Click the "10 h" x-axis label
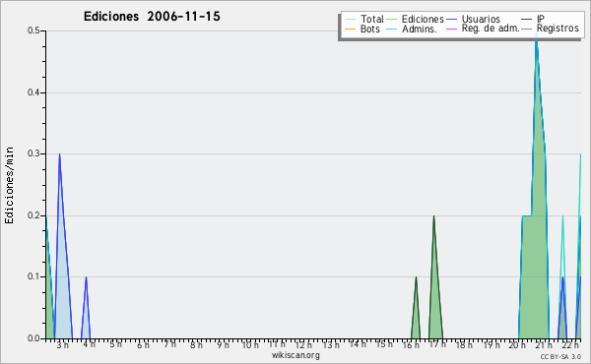591x364 pixels. [x=250, y=345]
